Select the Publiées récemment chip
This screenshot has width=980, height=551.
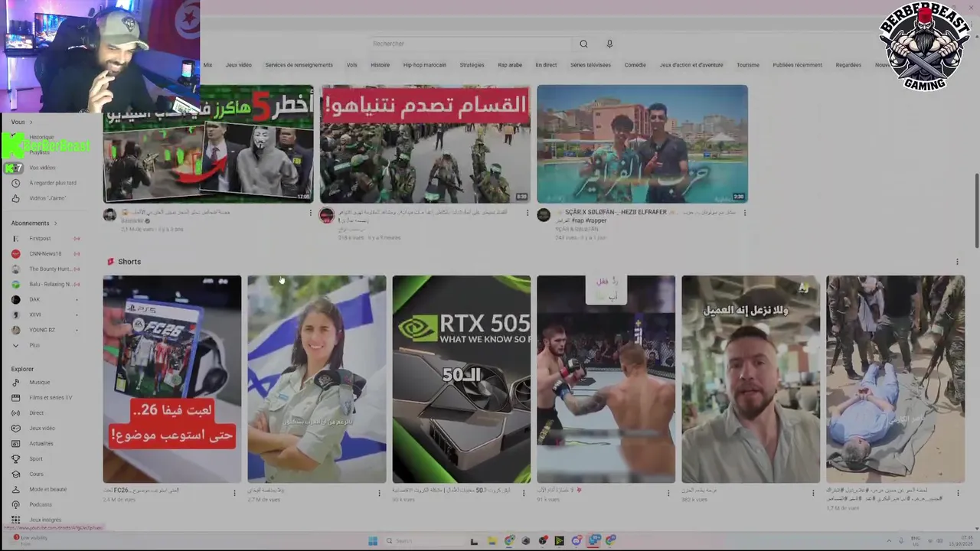(797, 65)
